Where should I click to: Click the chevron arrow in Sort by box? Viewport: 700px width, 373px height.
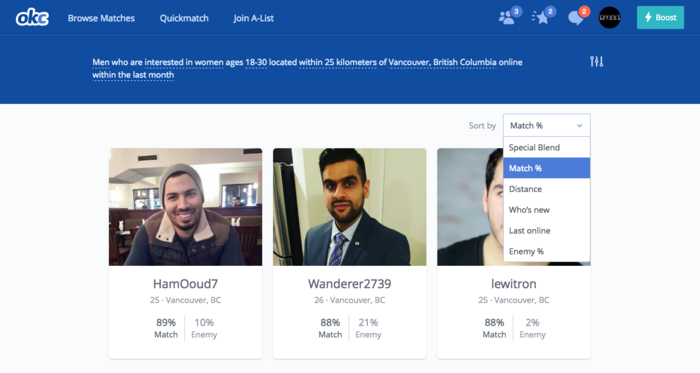pyautogui.click(x=579, y=126)
